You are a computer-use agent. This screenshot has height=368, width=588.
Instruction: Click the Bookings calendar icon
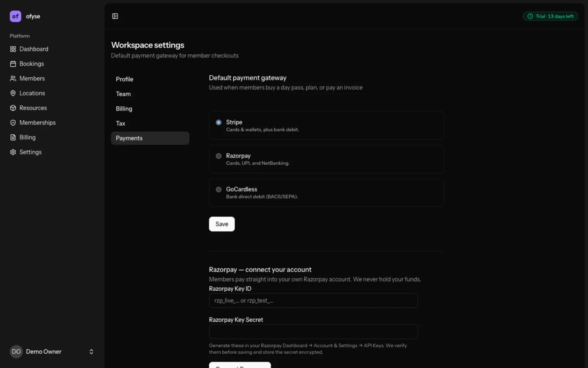(13, 64)
